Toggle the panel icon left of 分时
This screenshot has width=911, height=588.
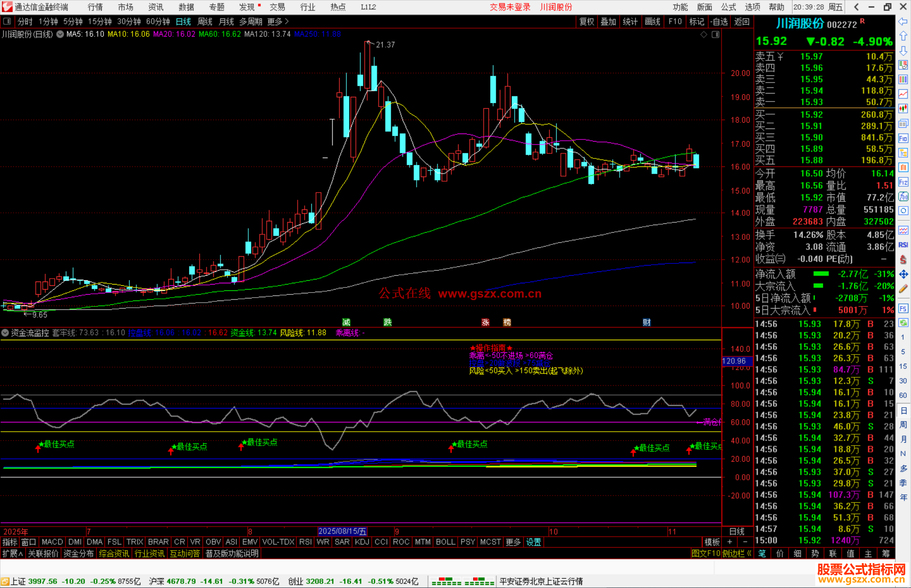tap(7, 21)
